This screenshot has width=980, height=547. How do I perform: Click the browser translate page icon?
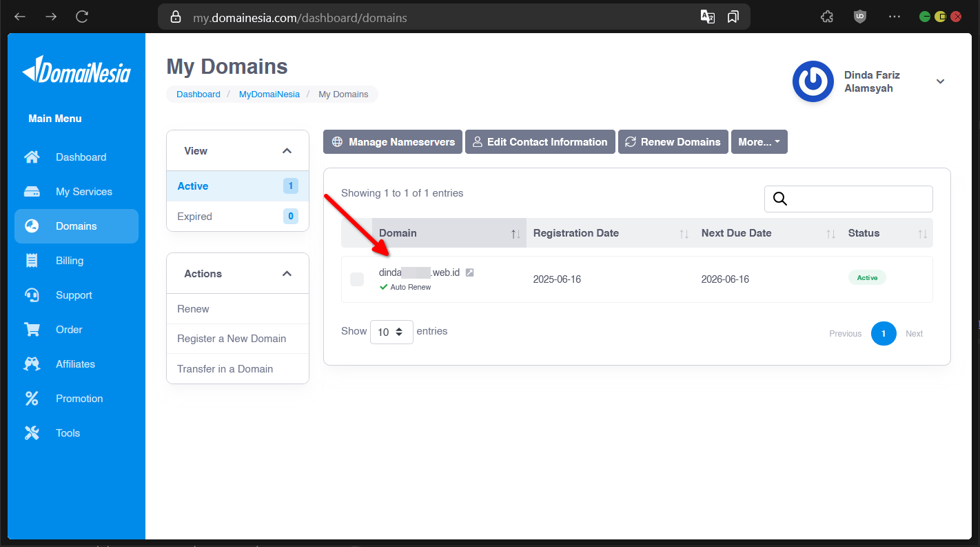(707, 17)
